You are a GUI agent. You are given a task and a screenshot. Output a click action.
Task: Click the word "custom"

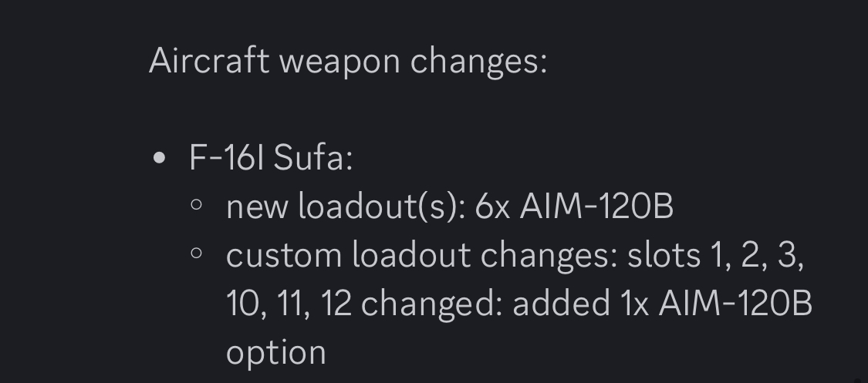pos(283,255)
